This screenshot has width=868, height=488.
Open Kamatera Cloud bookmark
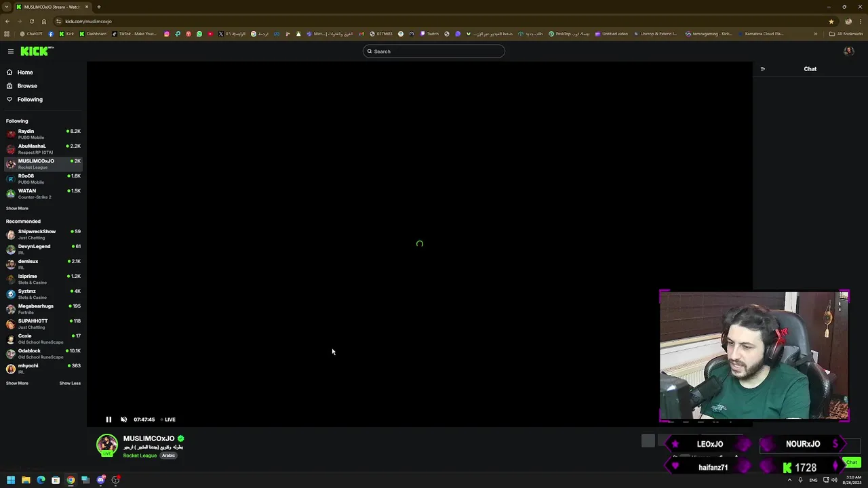pyautogui.click(x=761, y=34)
